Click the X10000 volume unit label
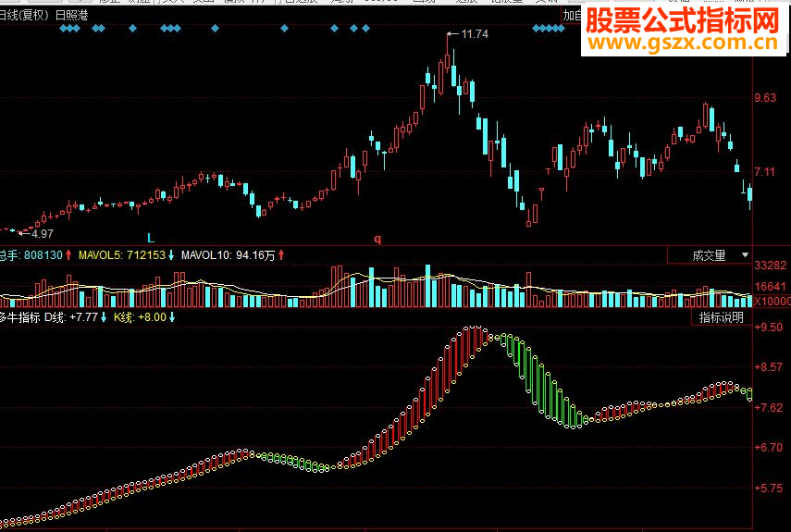The width and height of the screenshot is (791, 532). pos(772,301)
